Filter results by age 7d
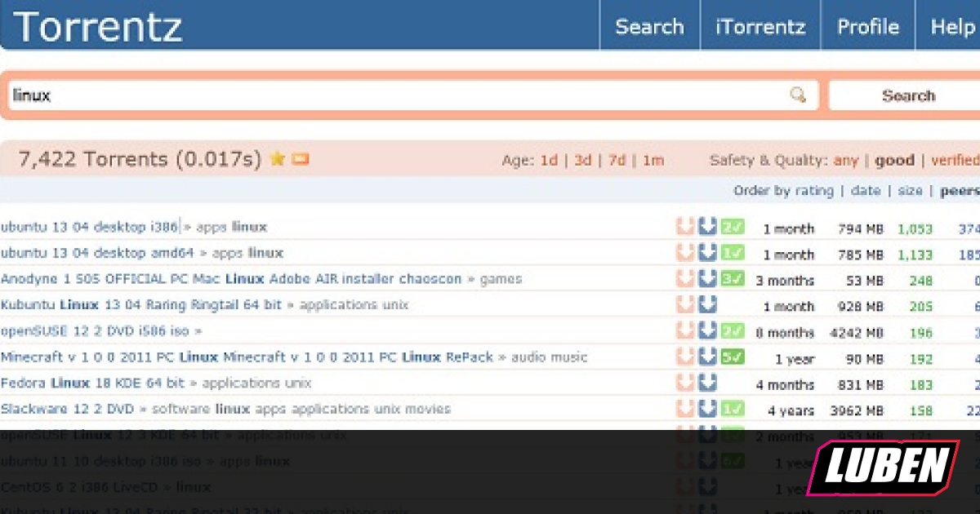Screen dimensions: 980x514 pyautogui.click(x=617, y=160)
